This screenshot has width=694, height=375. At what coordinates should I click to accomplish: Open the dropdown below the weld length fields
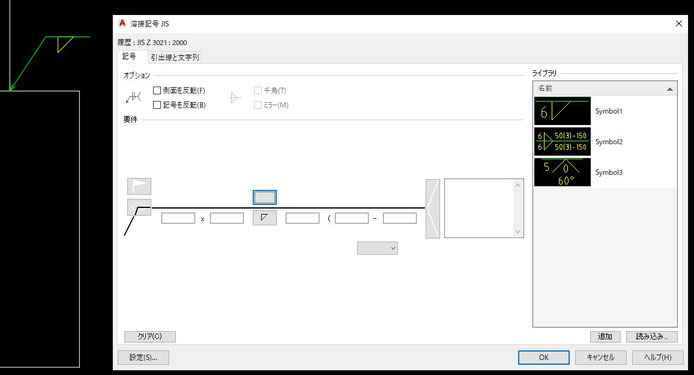(x=378, y=248)
